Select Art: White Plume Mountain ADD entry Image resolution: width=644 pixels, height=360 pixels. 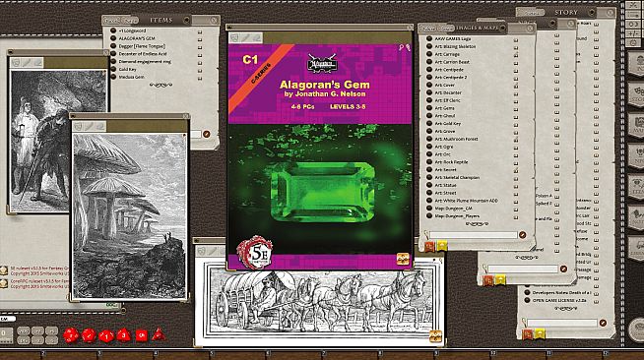pos(466,201)
